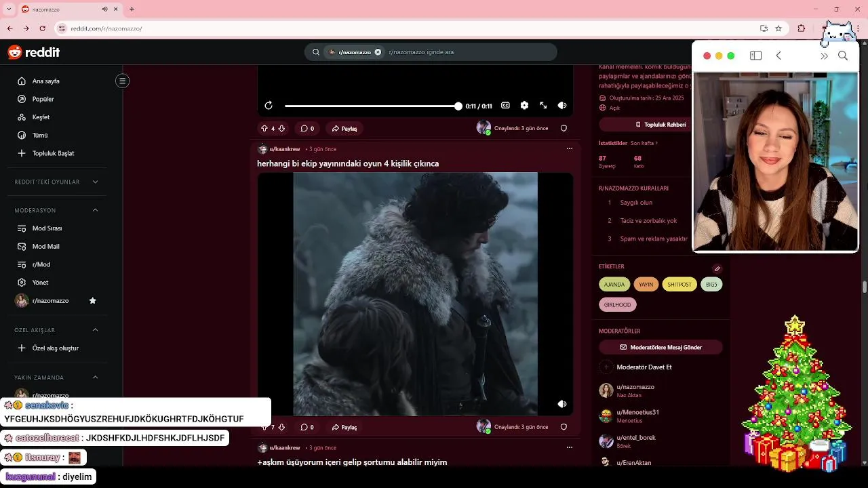This screenshot has width=868, height=488.
Task: Toggle sidebar in overlay camera window
Action: coord(755,56)
